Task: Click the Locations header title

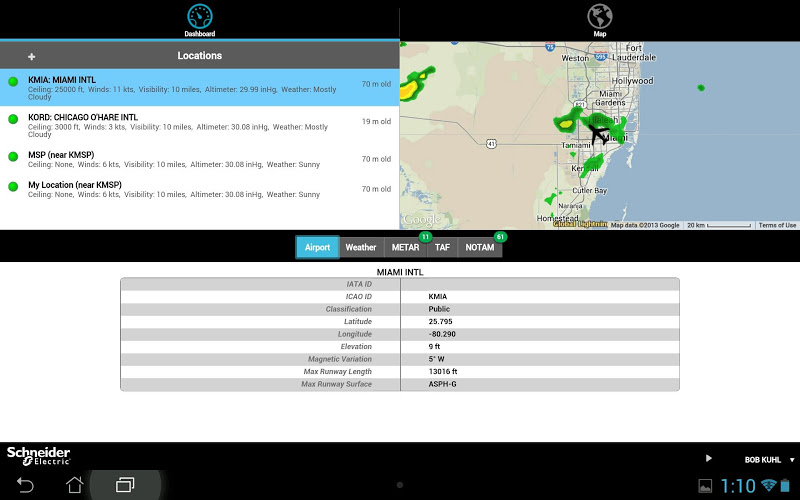Action: (x=199, y=56)
